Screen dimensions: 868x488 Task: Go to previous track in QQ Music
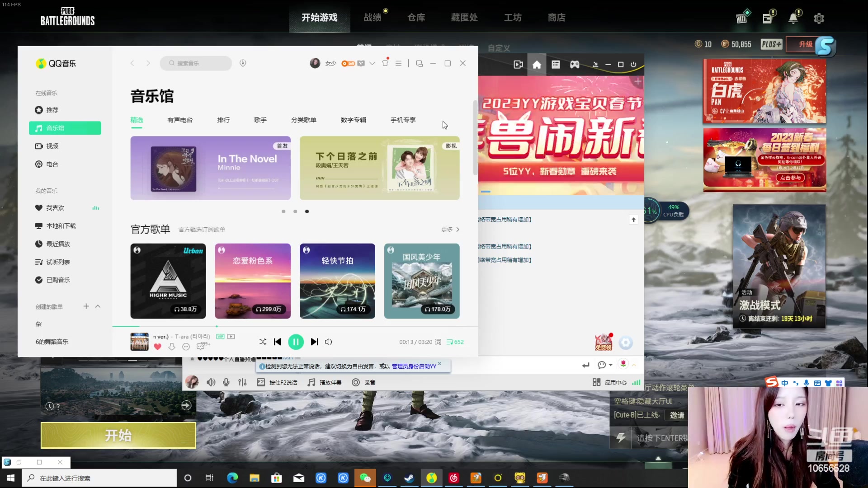(277, 342)
